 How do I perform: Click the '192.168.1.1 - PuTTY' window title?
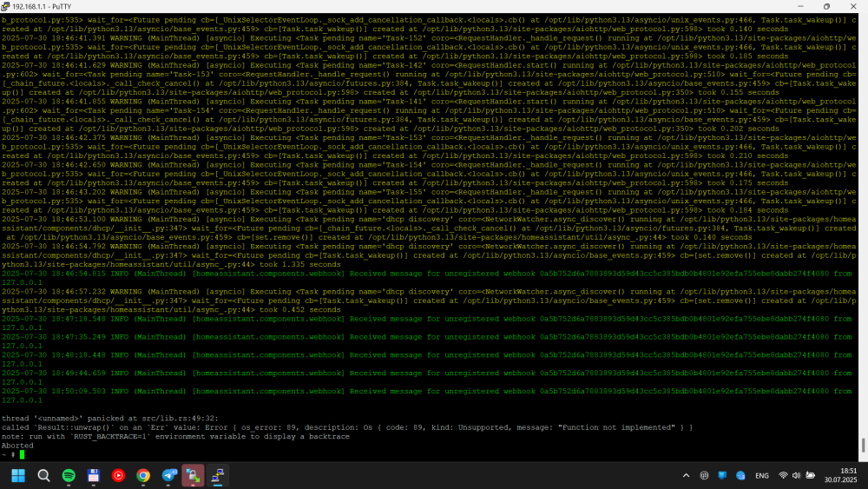click(42, 7)
